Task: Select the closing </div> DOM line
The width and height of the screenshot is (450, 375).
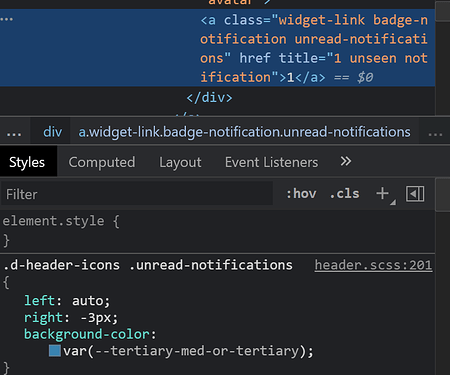Action: (x=209, y=98)
